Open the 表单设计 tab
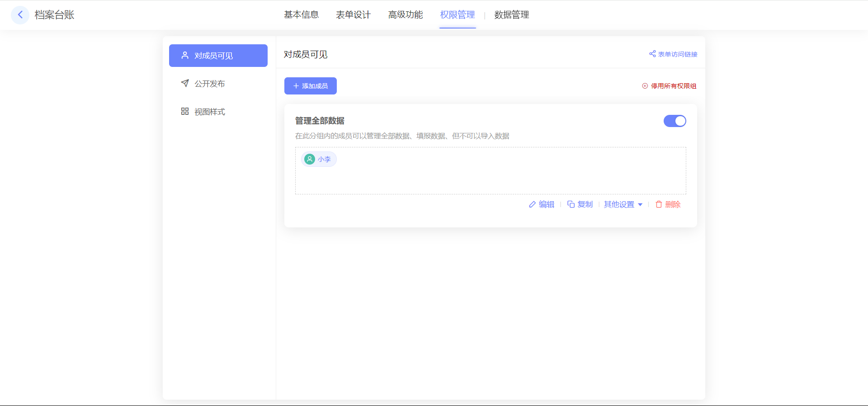The width and height of the screenshot is (868, 406). point(353,15)
